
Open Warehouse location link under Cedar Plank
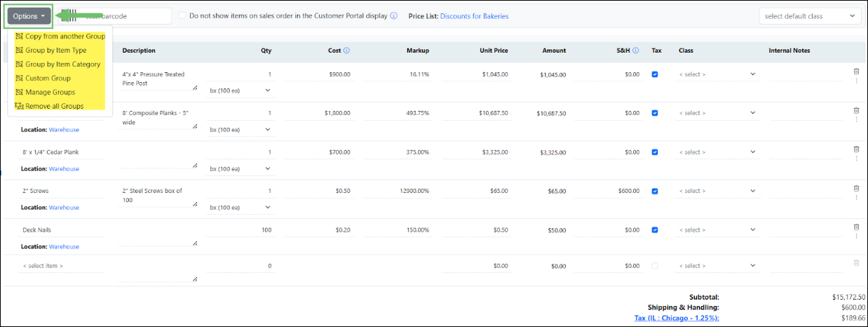64,169
